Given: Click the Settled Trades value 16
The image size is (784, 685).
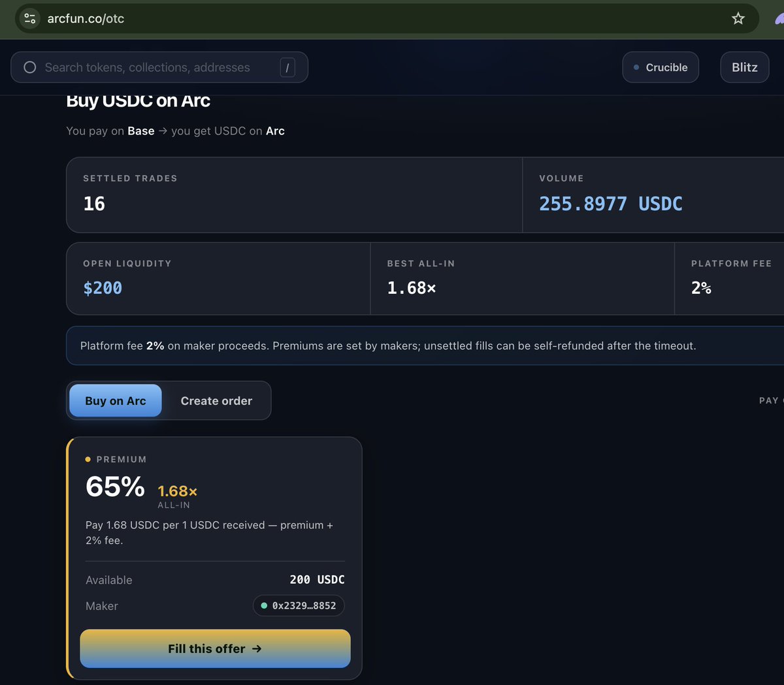Looking at the screenshot, I should coord(94,204).
